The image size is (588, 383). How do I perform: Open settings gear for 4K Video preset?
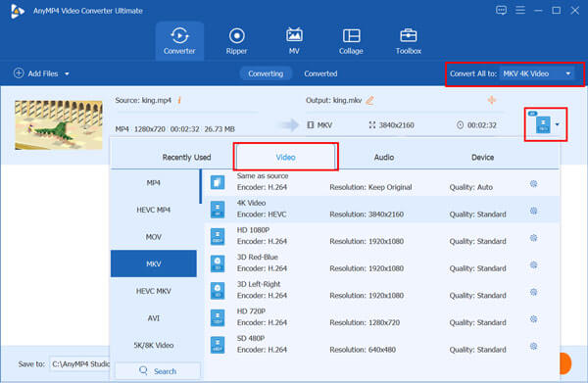pyautogui.click(x=534, y=211)
